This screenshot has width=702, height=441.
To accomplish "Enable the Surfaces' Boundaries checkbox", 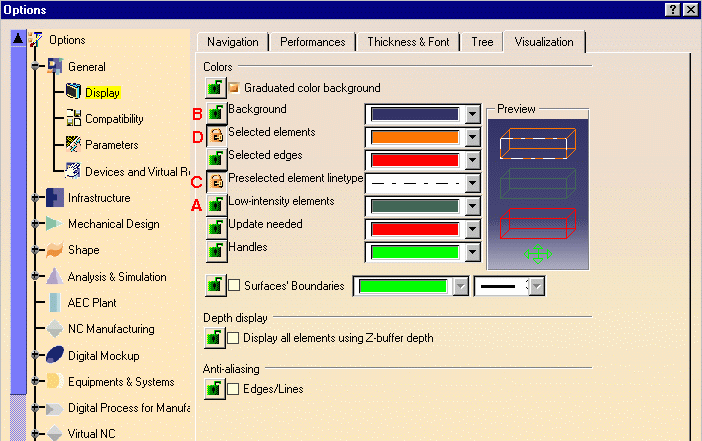I will 235,286.
